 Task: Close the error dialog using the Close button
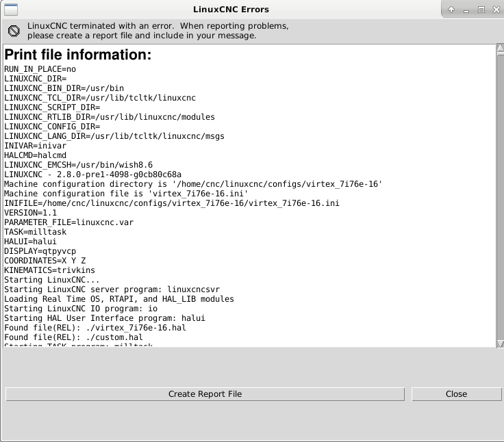click(457, 394)
